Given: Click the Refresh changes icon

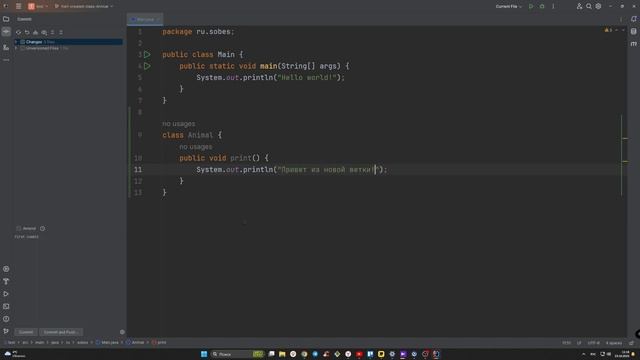Looking at the screenshot, I should (x=18, y=32).
